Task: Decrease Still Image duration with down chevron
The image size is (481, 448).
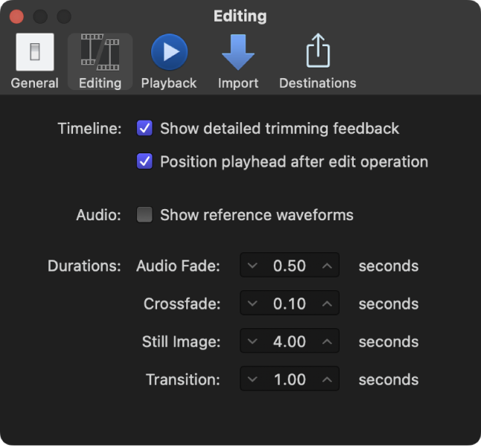Action: 252,342
